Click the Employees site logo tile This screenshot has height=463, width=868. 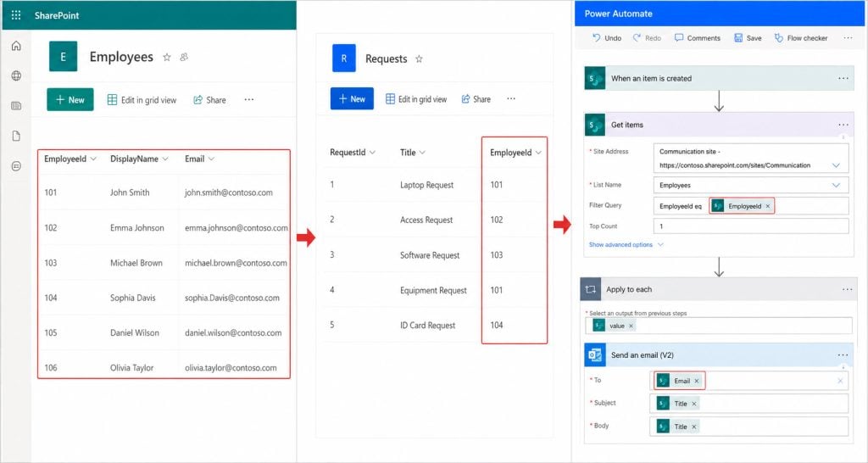click(x=63, y=57)
